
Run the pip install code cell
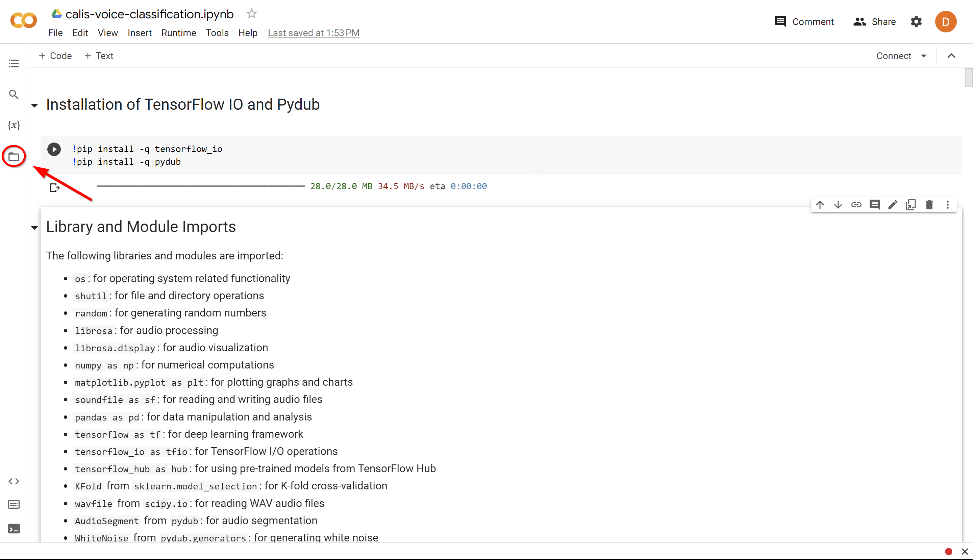(x=54, y=149)
